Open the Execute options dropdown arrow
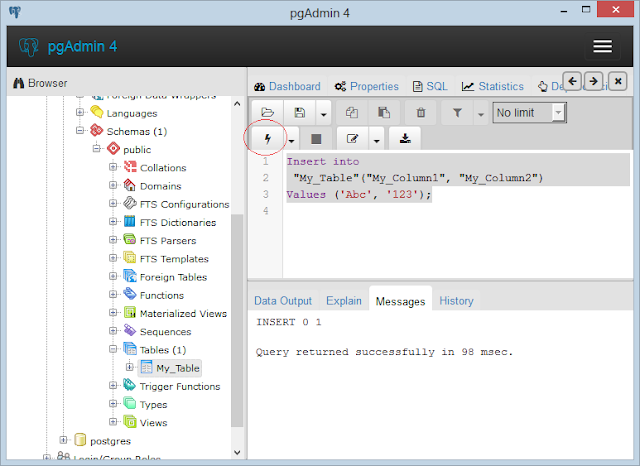Image resolution: width=640 pixels, height=466 pixels. pyautogui.click(x=291, y=139)
